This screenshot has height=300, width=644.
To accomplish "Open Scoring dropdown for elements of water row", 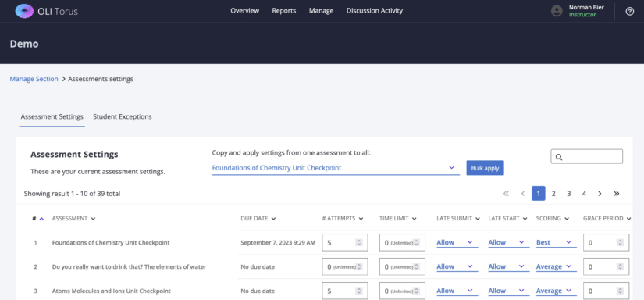I will point(556,266).
